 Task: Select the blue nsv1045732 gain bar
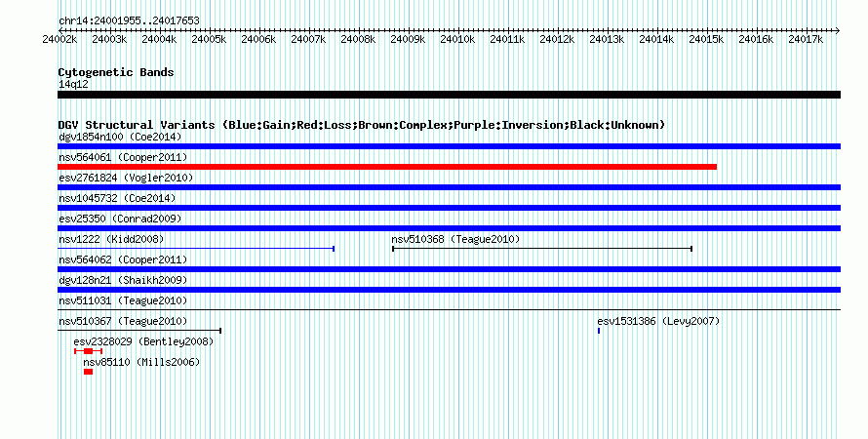point(449,208)
